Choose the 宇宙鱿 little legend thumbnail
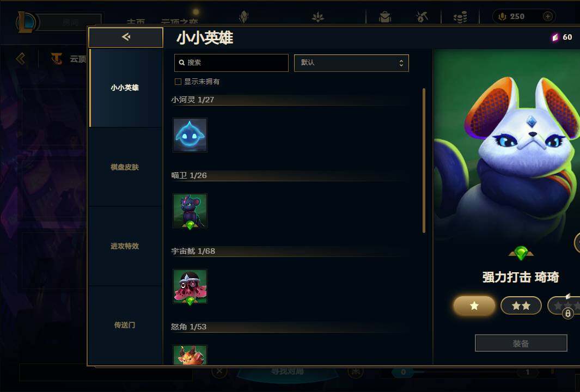The height and width of the screenshot is (392, 580). 190,286
